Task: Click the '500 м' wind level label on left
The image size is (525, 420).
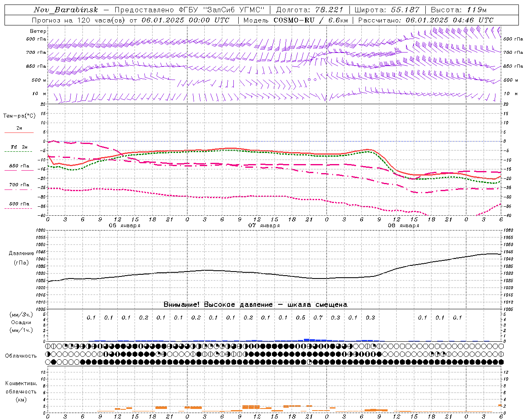Action: click(x=39, y=80)
